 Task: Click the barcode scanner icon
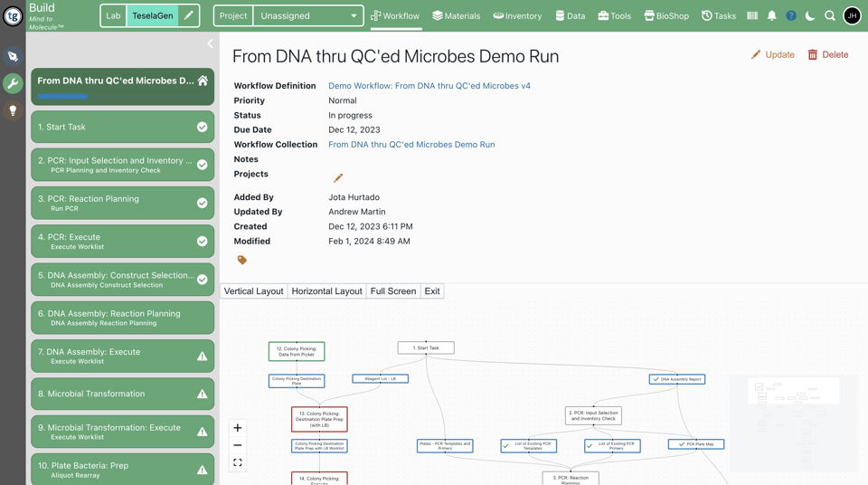(x=752, y=15)
